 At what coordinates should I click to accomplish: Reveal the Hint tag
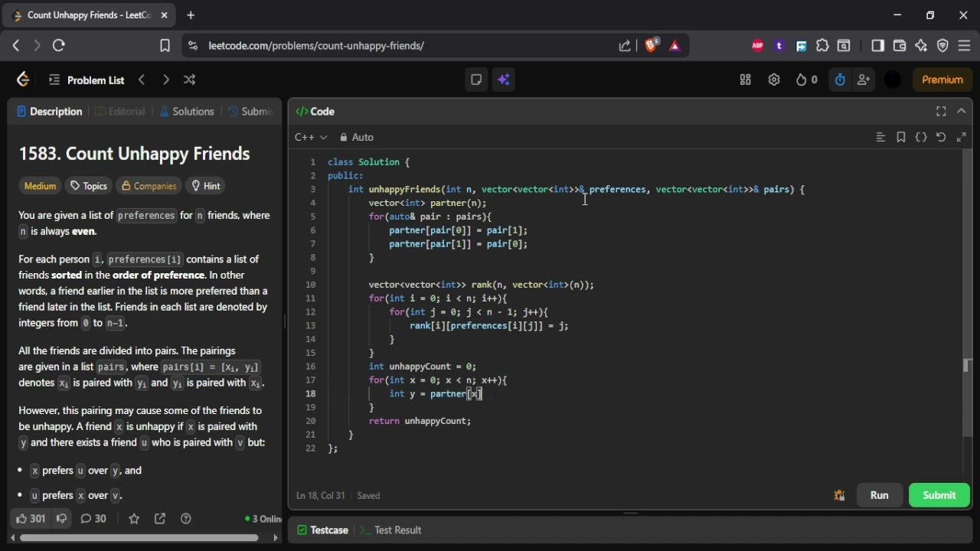click(206, 186)
